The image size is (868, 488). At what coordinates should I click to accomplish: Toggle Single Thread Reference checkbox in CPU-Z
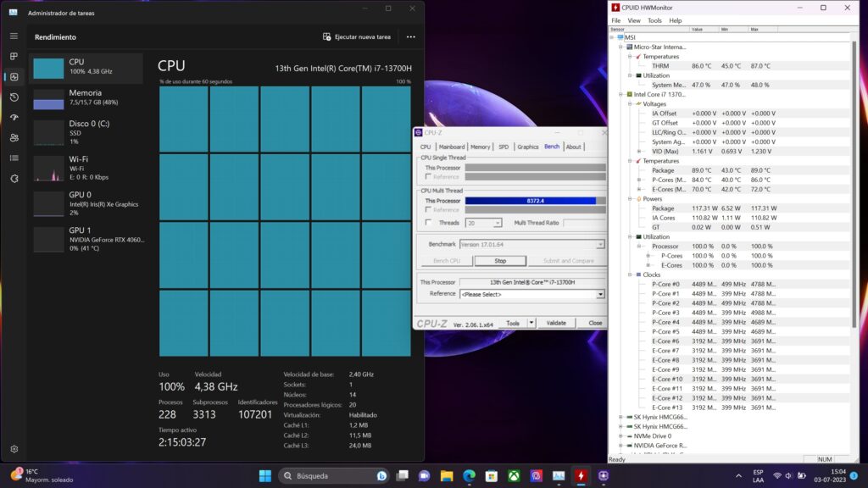[428, 176]
